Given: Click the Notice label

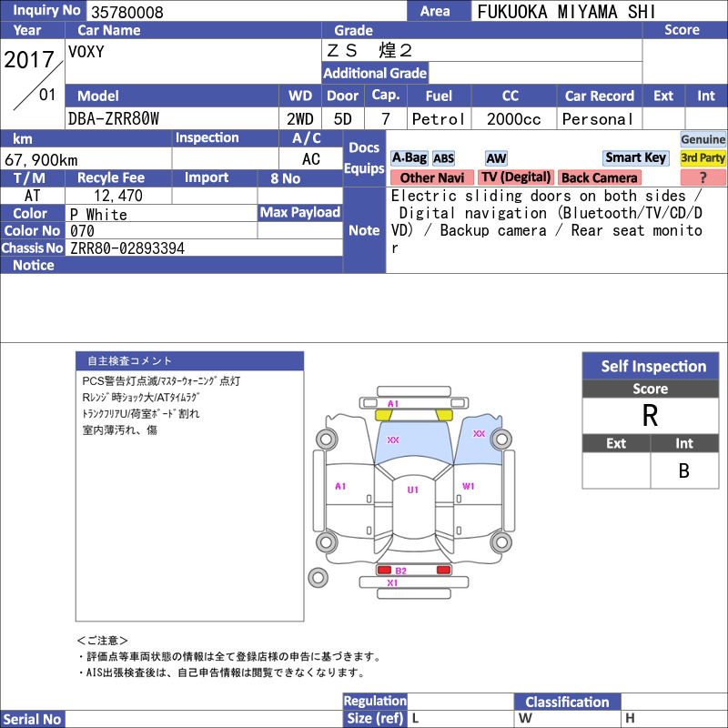Looking at the screenshot, I should [x=34, y=266].
